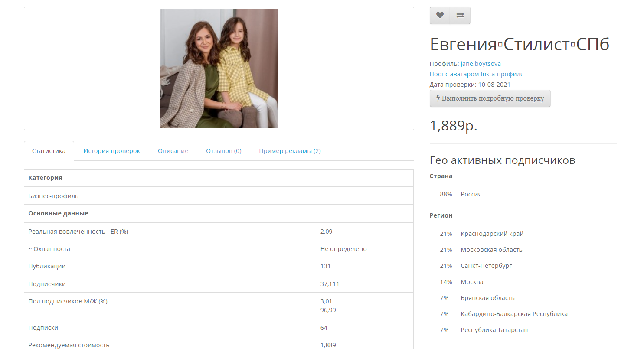
Task: Click 'Реальная вовлеченность - ER (%)' label
Action: point(78,232)
